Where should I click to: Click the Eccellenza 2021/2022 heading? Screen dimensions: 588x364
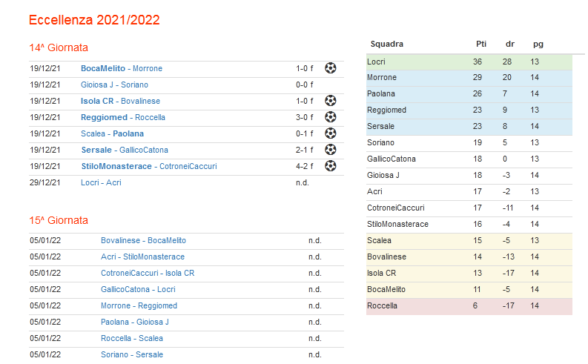(94, 20)
